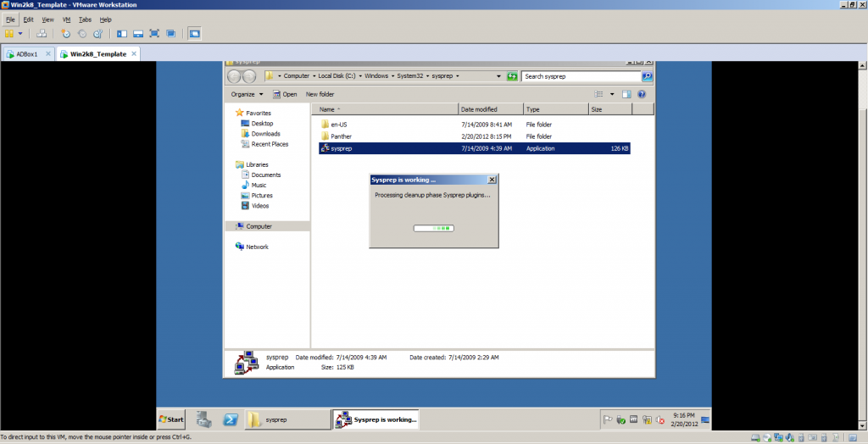This screenshot has width=868, height=444.
Task: Sort by Date modified column header
Action: (x=491, y=109)
